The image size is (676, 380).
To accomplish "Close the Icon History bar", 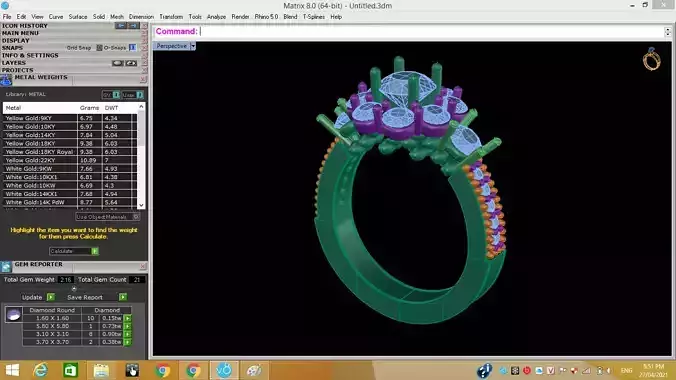I will point(144,26).
